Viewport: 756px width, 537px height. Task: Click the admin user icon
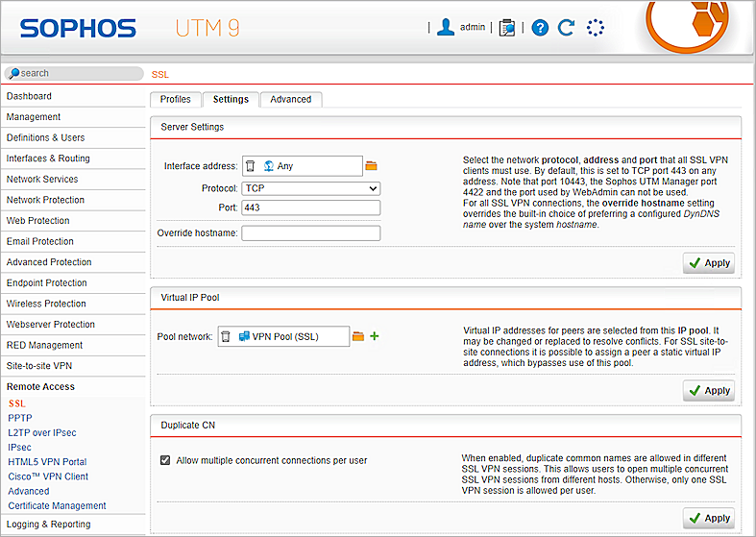(446, 27)
